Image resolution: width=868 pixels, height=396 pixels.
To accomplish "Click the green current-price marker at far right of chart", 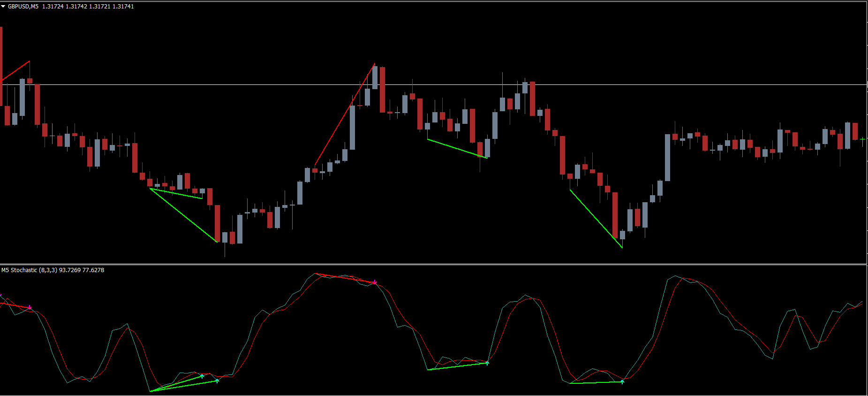I will [x=863, y=139].
